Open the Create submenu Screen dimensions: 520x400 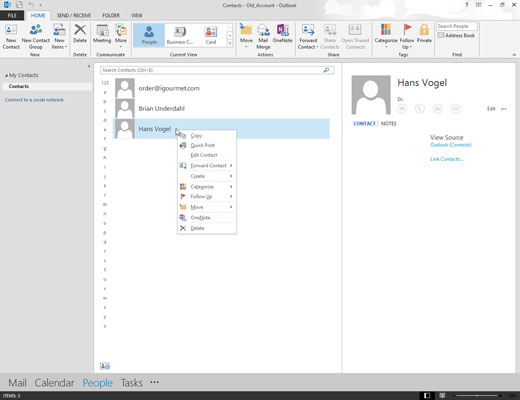click(x=207, y=176)
